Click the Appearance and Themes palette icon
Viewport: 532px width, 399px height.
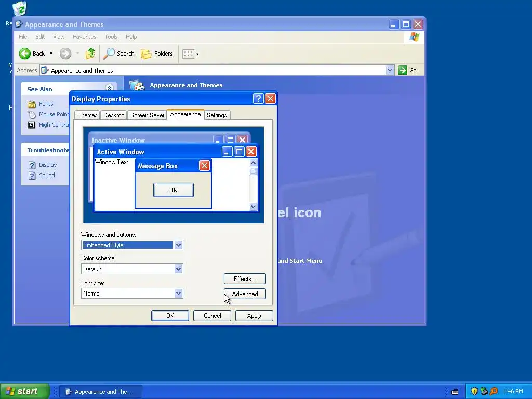click(x=137, y=86)
